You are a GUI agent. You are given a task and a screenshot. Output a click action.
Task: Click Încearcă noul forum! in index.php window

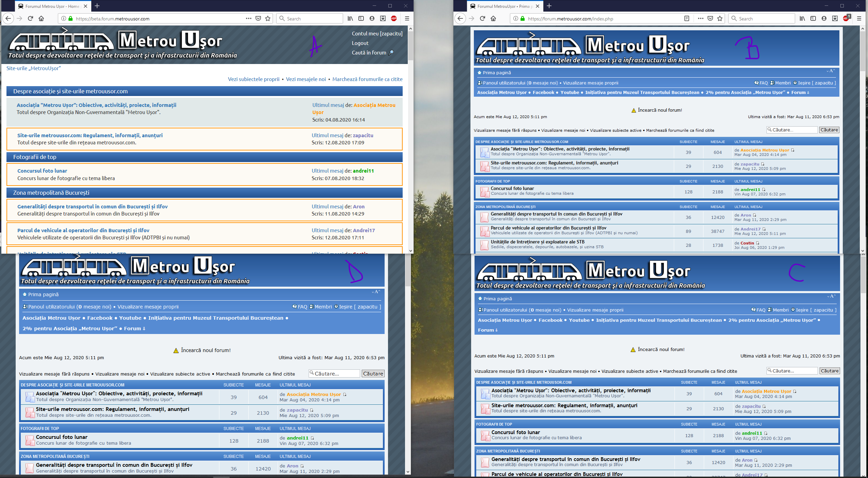point(660,110)
